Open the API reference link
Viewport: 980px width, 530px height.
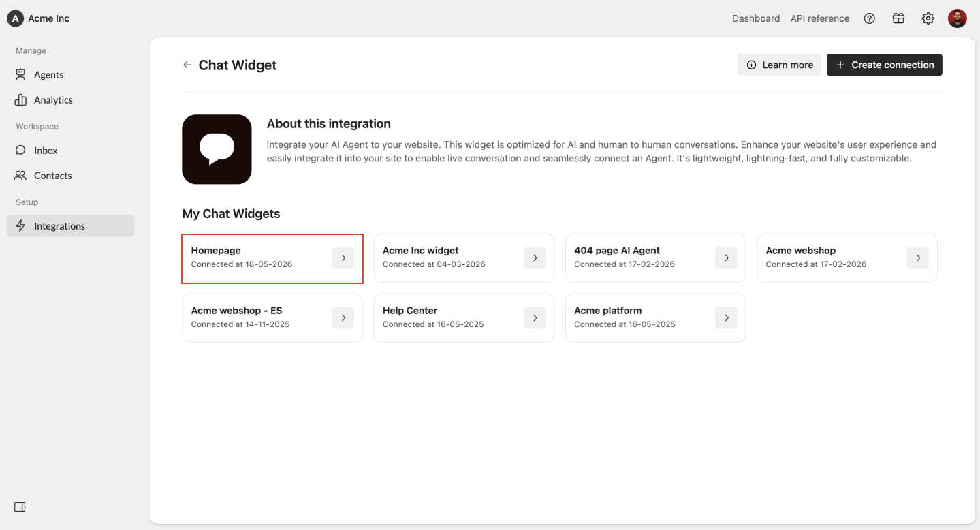point(820,18)
